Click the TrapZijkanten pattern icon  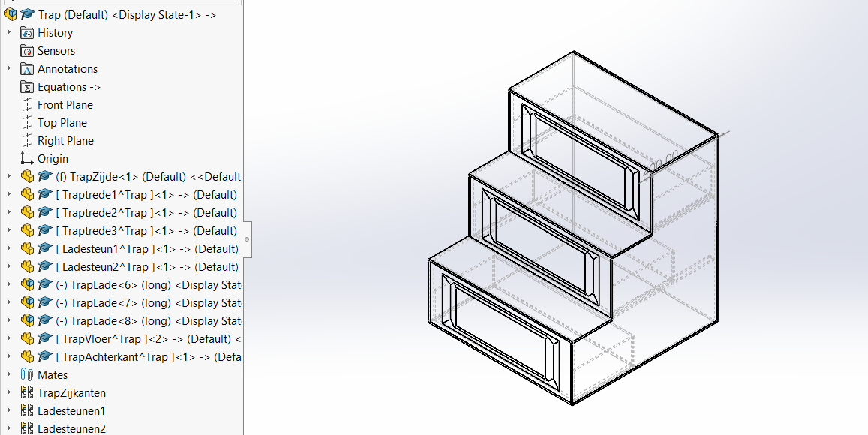[27, 393]
